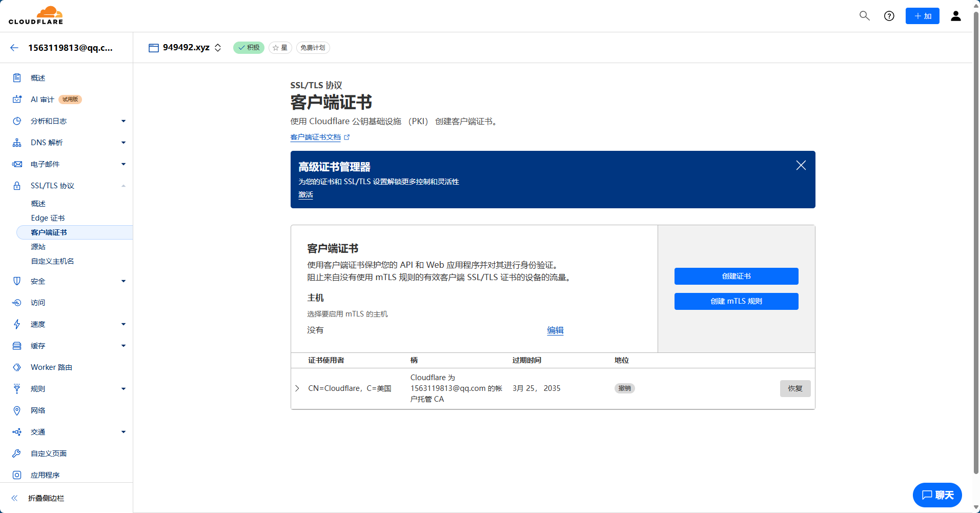
Task: Click the SSL/TLS 协议 lock icon
Action: point(17,186)
